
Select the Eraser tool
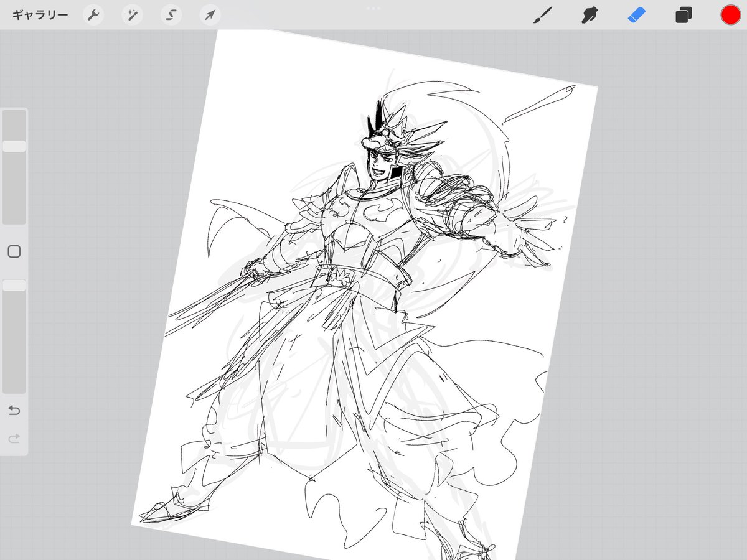637,15
